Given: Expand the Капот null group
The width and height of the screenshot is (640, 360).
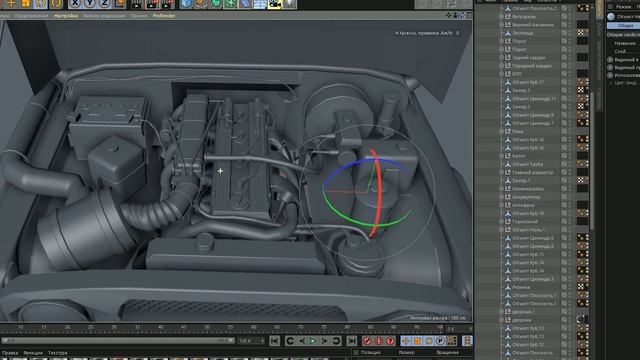Looking at the screenshot, I should 501,156.
